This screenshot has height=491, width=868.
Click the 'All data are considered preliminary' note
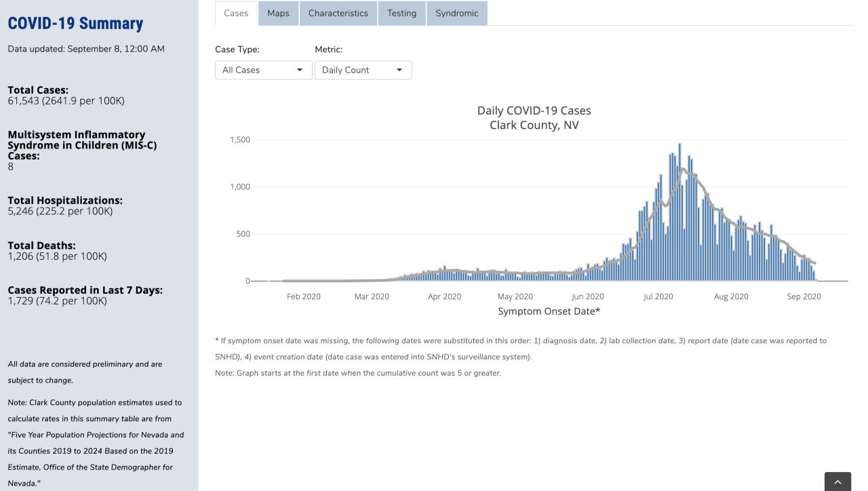pyautogui.click(x=85, y=372)
